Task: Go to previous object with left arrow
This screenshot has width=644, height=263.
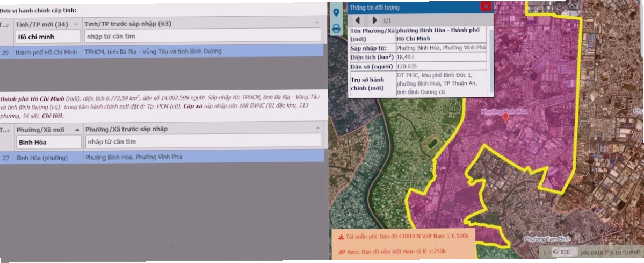Action: click(x=357, y=20)
